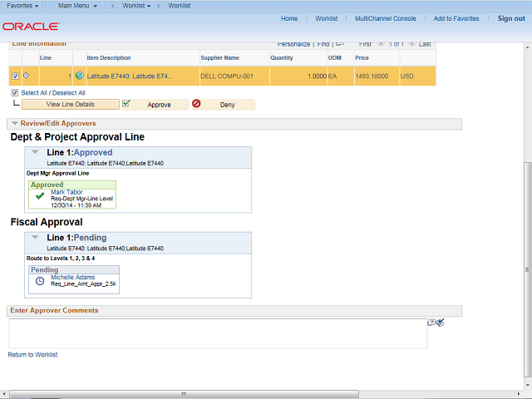This screenshot has width=532, height=399.
Task: Select the final Worklist breadcrumb item
Action: tap(180, 6)
